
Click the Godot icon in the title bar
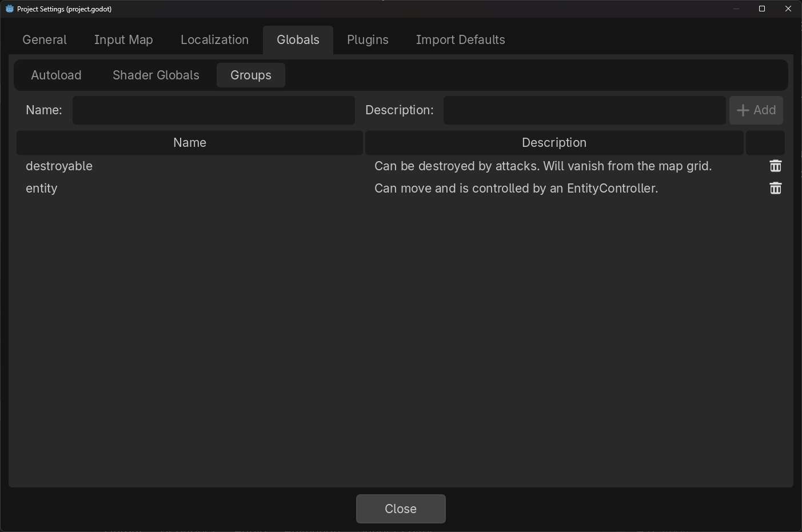(9, 9)
